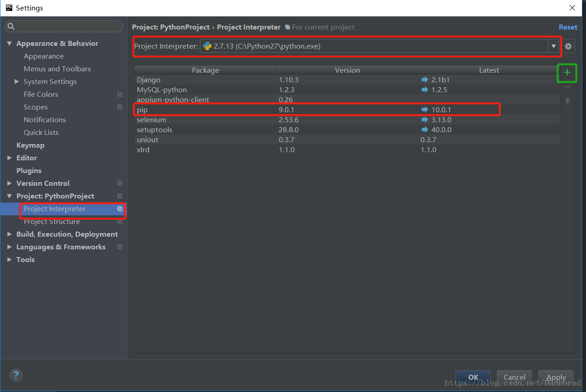Screen dimensions: 586x392
Task: Click the Apply button
Action: click(556, 377)
